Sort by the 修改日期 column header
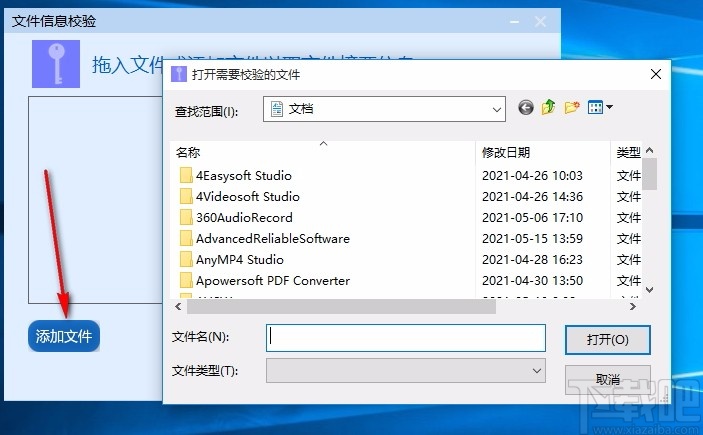703x435 pixels. coord(506,152)
